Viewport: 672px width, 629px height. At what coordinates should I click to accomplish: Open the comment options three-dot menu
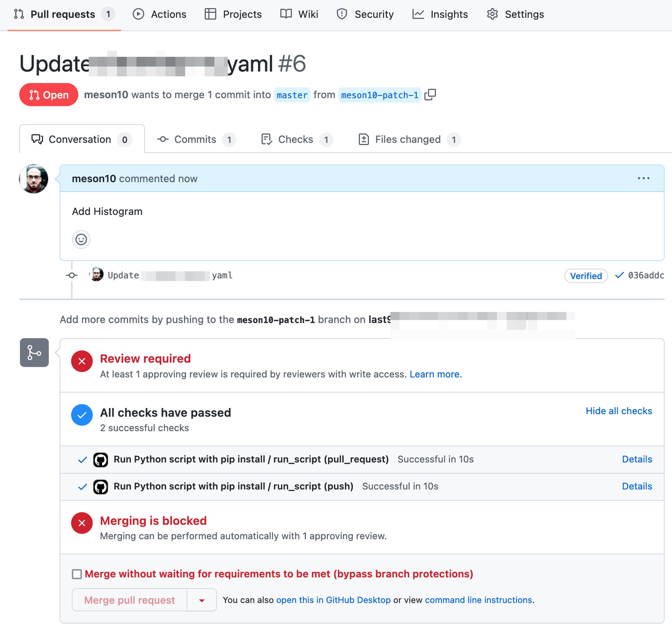[643, 178]
